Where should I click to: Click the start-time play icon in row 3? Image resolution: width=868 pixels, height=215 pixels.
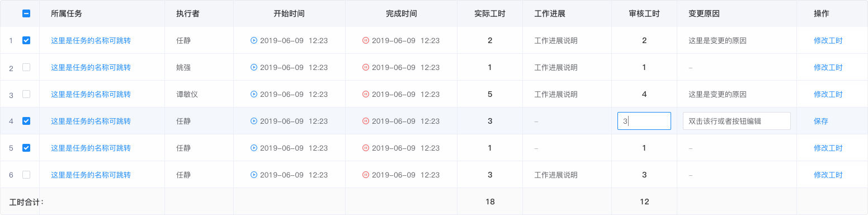254,94
